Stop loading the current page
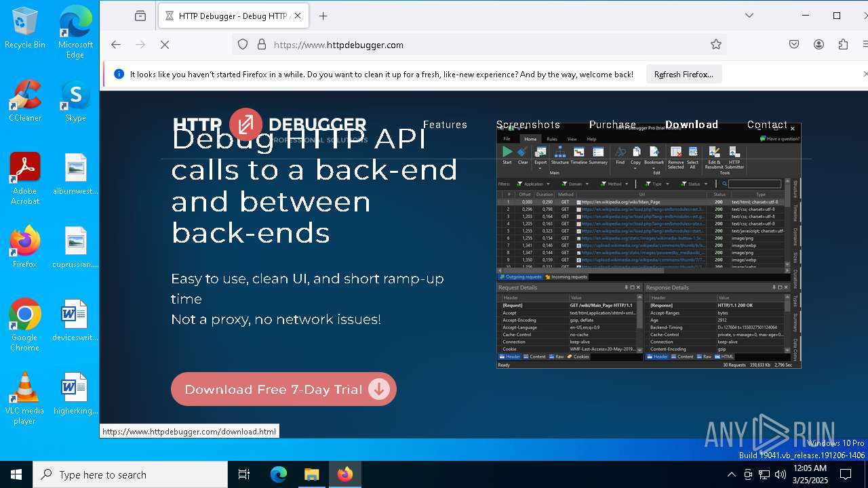The image size is (868, 488). tap(165, 45)
